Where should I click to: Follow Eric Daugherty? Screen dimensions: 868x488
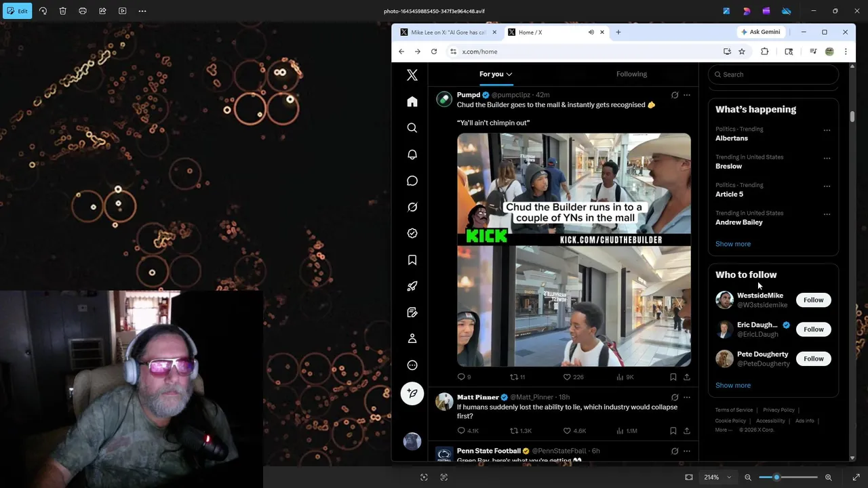pos(813,329)
